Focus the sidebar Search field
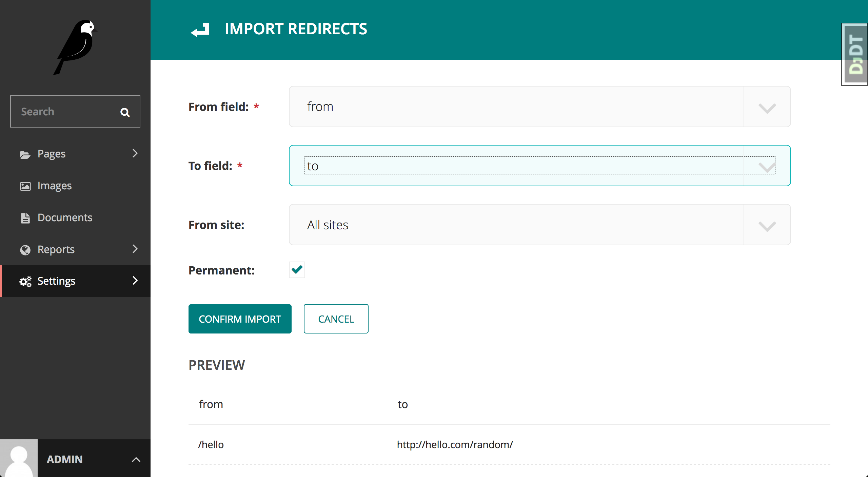868x477 pixels. 64,112
